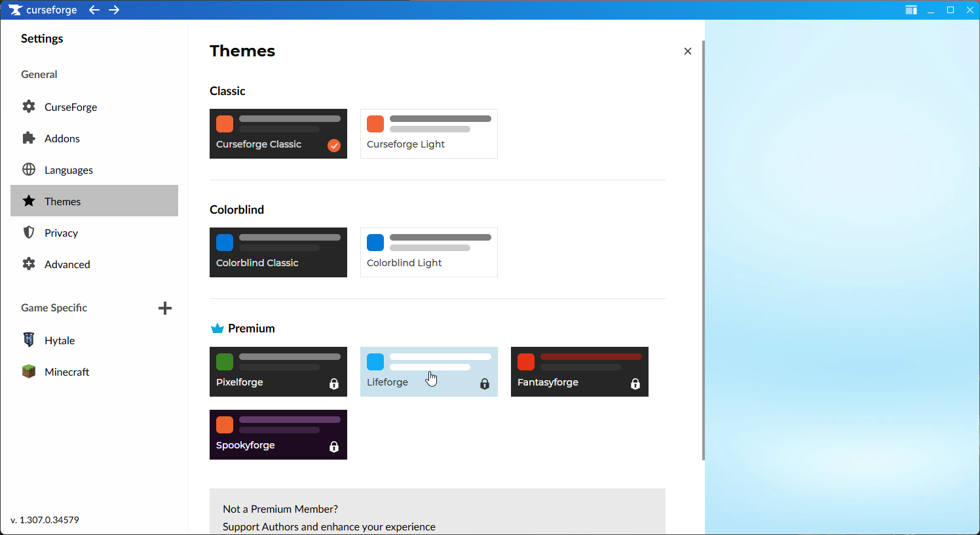Click the CurseForge anvil logo in title bar
Screen dimensions: 980x535
(16, 10)
